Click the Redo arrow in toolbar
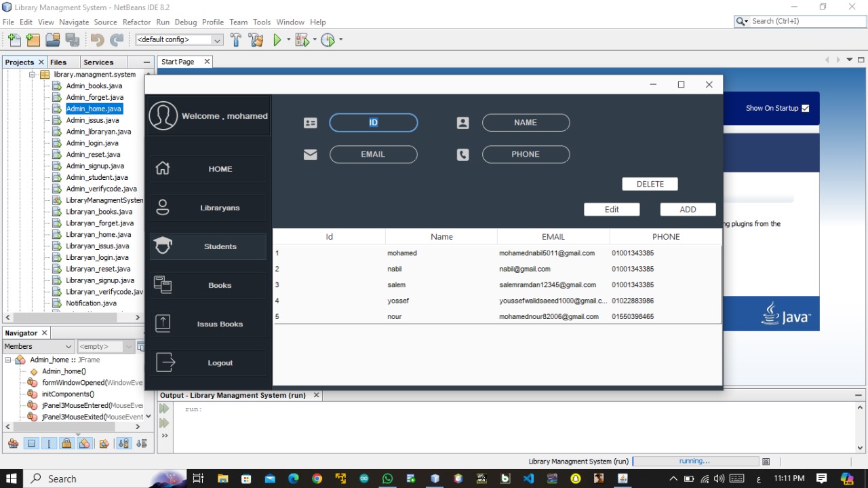Screen dimensions: 868x488 [117, 40]
